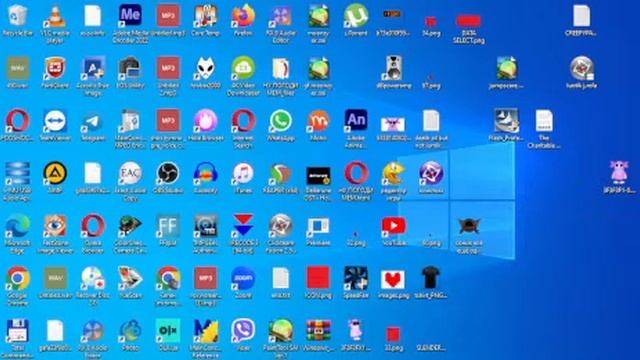
Task: Select the CREEPYPA... document file
Action: pyautogui.click(x=581, y=16)
